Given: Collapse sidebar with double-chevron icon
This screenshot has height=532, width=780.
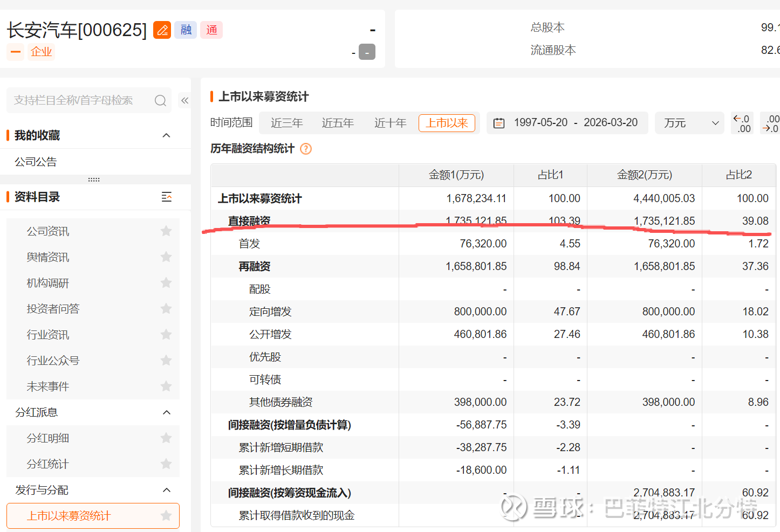Looking at the screenshot, I should click(x=184, y=101).
